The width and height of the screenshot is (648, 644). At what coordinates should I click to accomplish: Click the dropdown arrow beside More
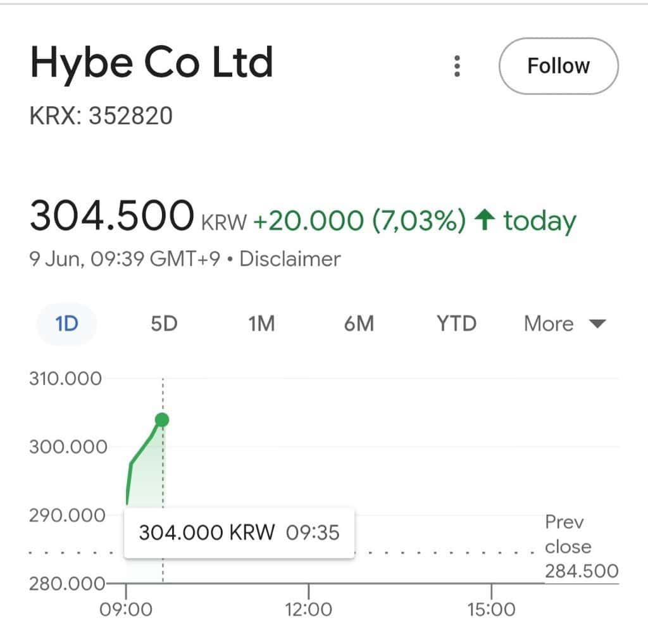[x=597, y=324]
